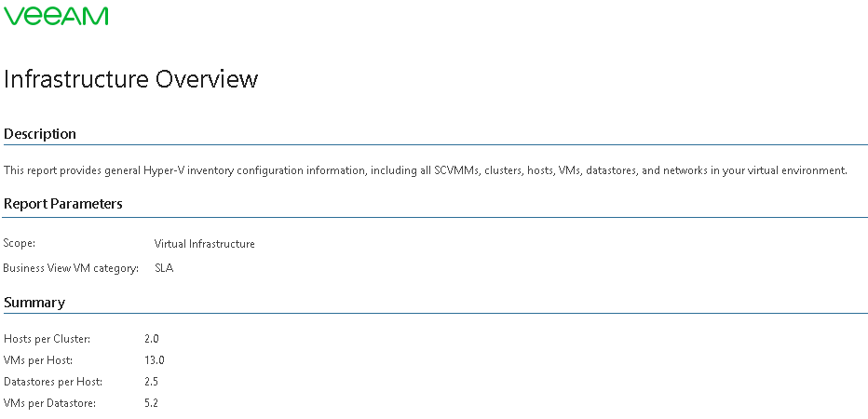This screenshot has height=419, width=868.
Task: Click the Scope parameter label
Action: tap(20, 244)
